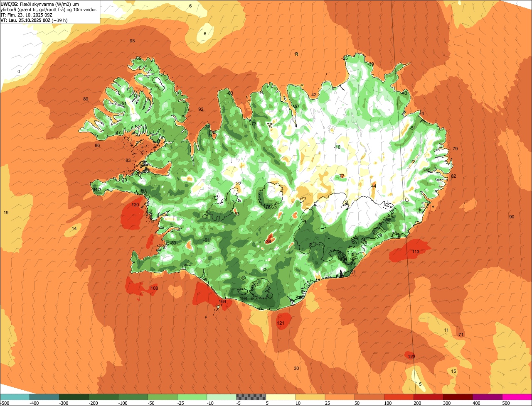Viewport: 532px width, 406px height.
Task: Click the map value 89 west of the Westfjords
Action: pyautogui.click(x=86, y=99)
